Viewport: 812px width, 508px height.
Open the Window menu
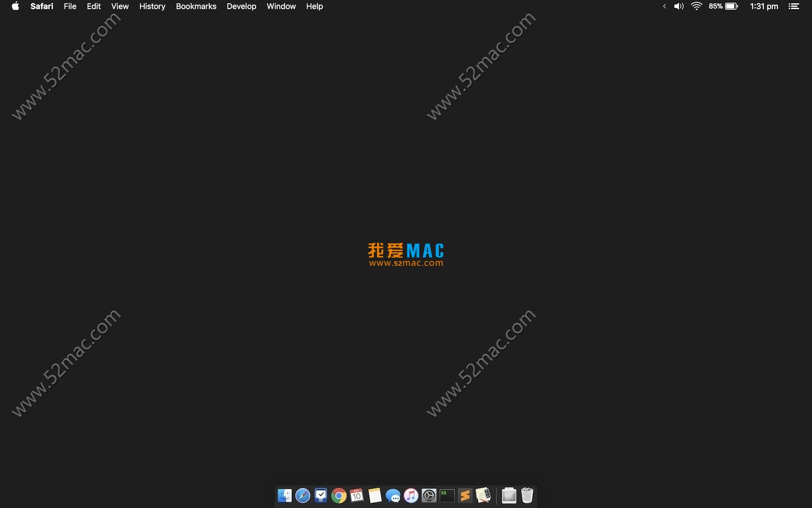point(281,6)
